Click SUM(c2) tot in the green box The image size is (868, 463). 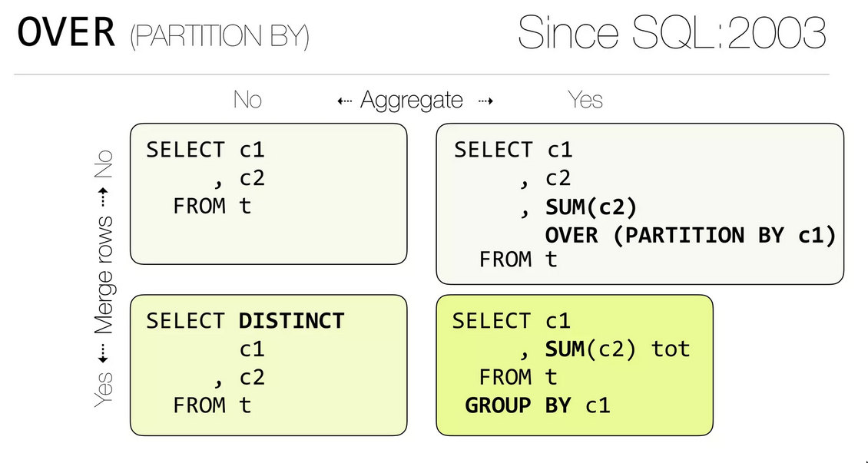(618, 349)
